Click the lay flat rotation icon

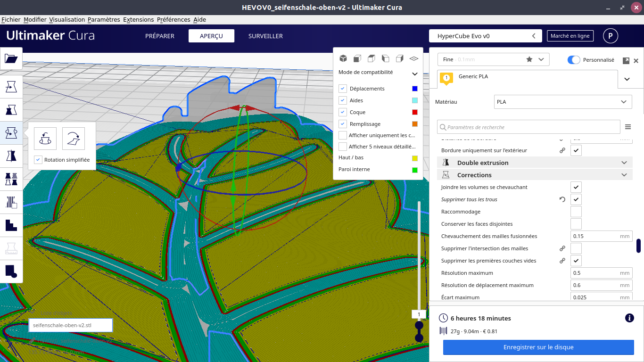[x=73, y=139]
